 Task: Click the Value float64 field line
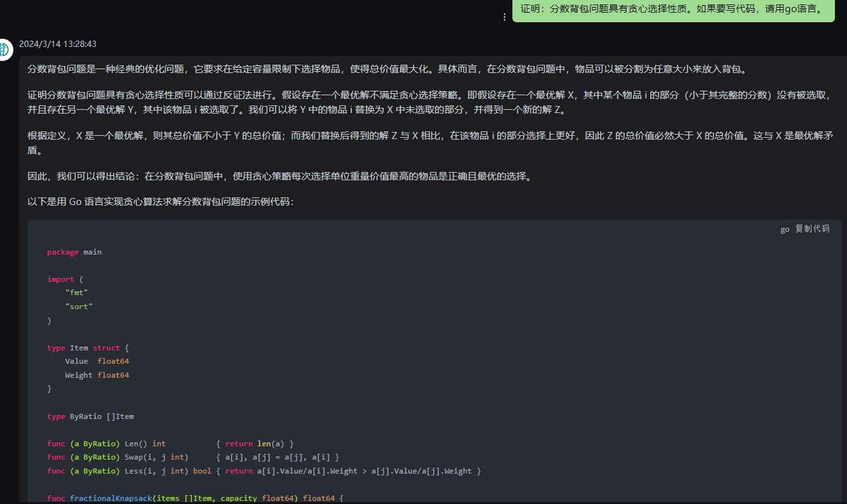tap(97, 361)
